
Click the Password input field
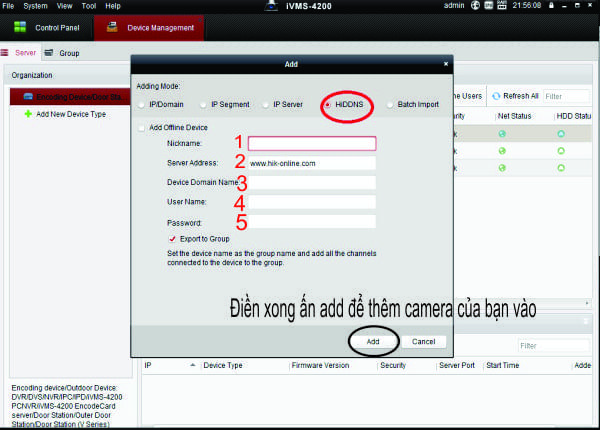click(312, 222)
